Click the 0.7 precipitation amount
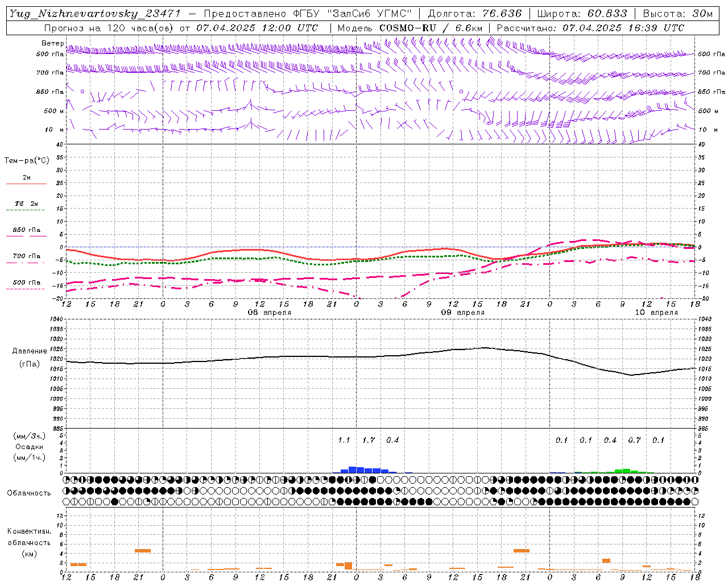 634,440
